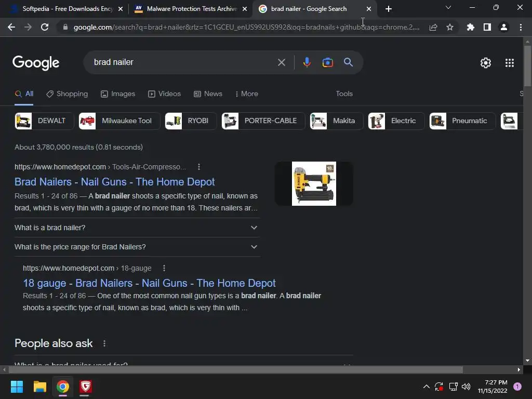
Task: Filter by PORTER-CABLE chip
Action: coord(263,121)
